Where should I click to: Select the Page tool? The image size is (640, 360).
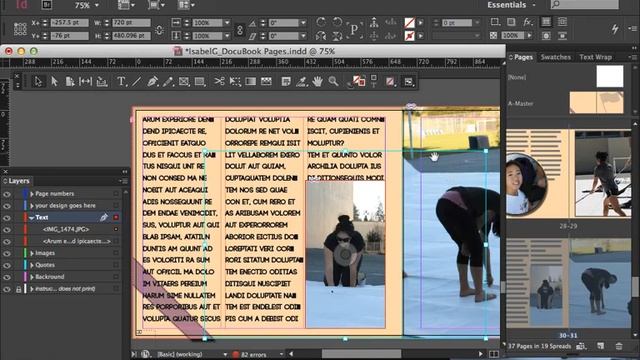(70, 82)
